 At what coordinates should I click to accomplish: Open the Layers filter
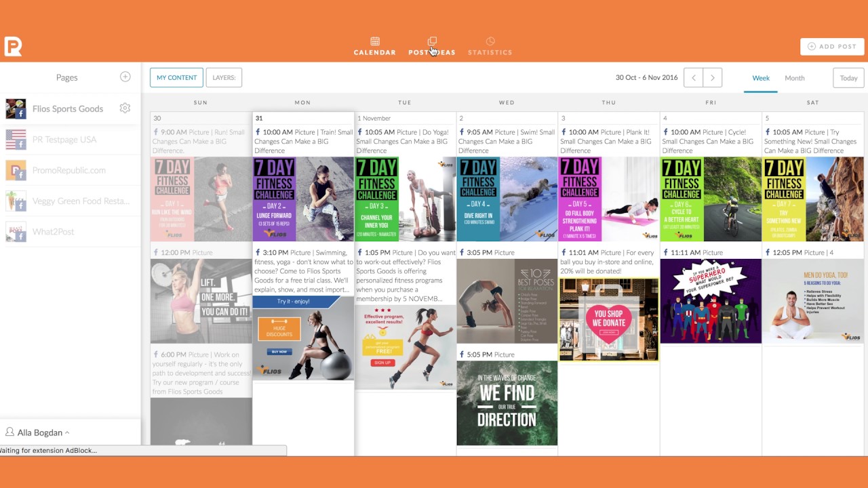pos(224,77)
